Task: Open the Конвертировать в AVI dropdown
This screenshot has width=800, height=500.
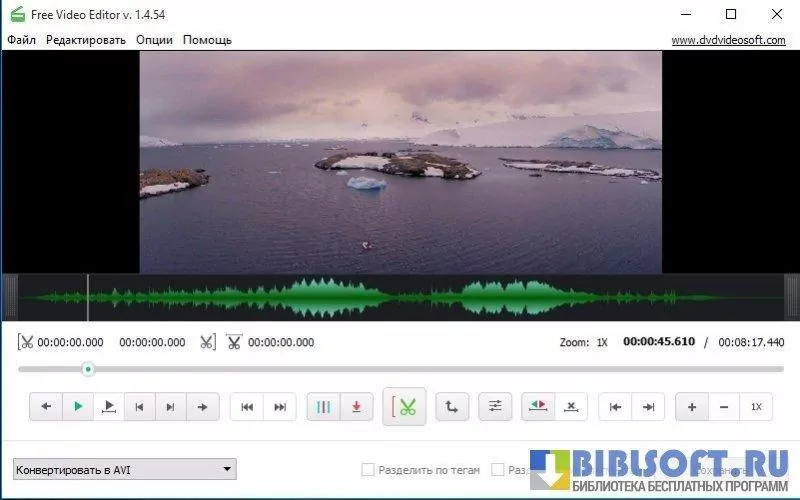Action: (x=124, y=469)
